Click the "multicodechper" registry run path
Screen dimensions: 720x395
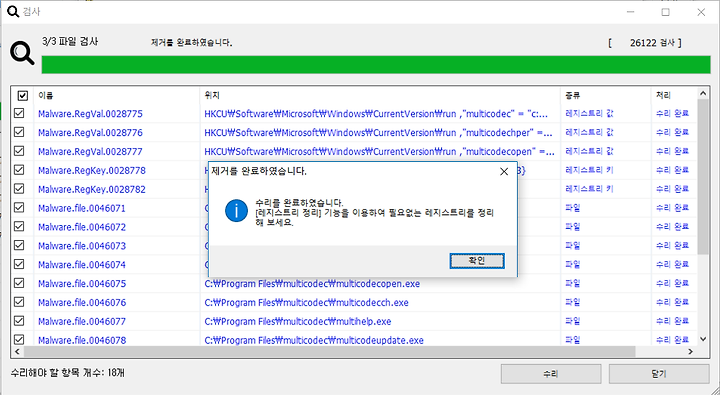click(378, 133)
